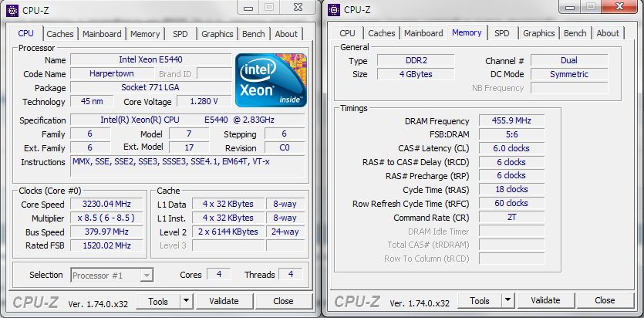Click the Cores count field
The image size is (644, 318).
tap(219, 274)
